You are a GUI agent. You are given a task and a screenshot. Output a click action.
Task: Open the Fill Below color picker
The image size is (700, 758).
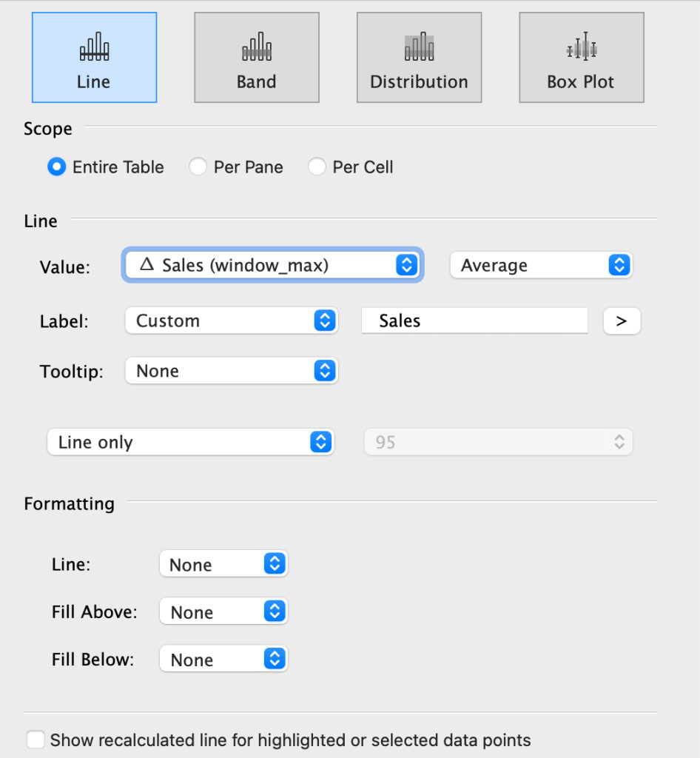pyautogui.click(x=223, y=659)
